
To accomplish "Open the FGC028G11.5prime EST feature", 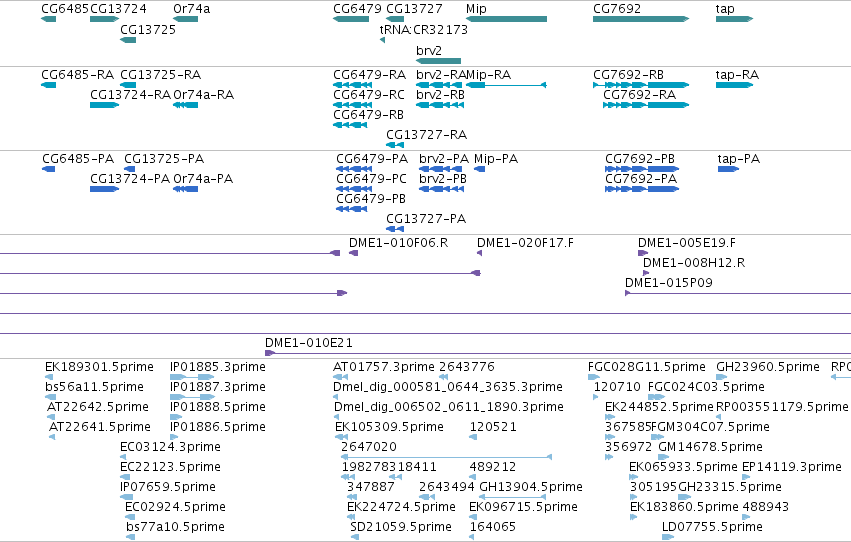I will 594,377.
